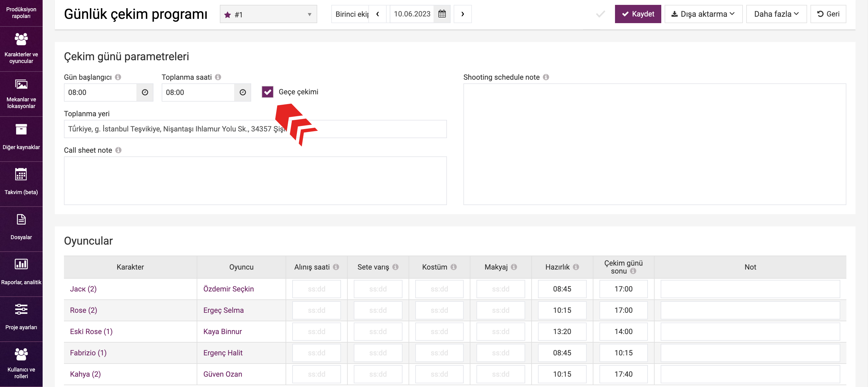The height and width of the screenshot is (387, 868).
Task: Open Kullanıcı ve rolleri sidebar section
Action: pos(21,364)
